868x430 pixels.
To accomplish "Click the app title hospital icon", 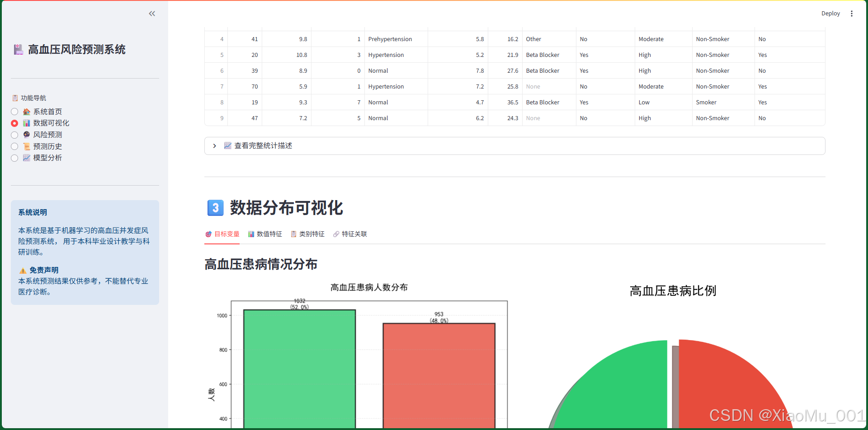I will pos(18,50).
